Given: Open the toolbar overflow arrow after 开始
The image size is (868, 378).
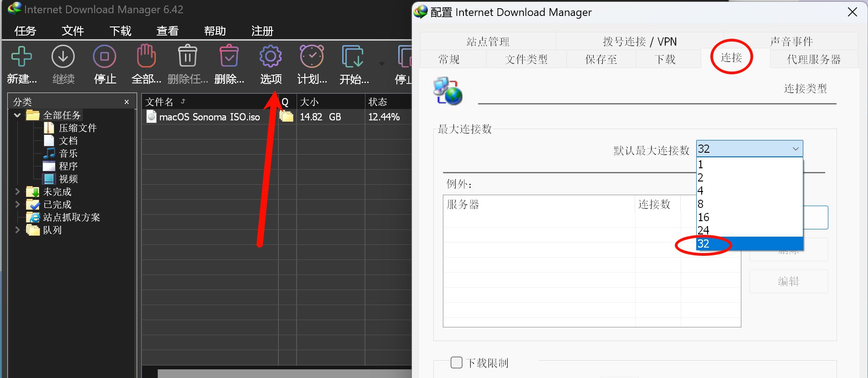Looking at the screenshot, I should tap(382, 63).
